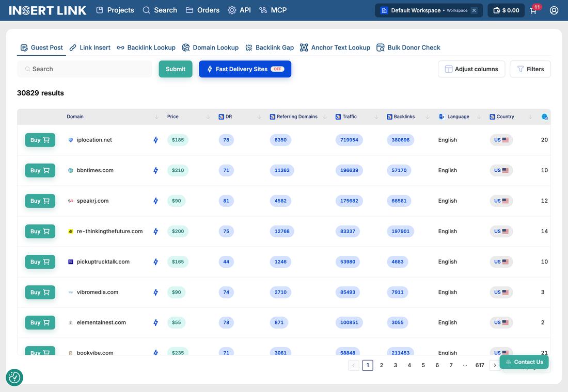Click the icon beside Traffic header
This screenshot has width=568, height=392.
[x=338, y=117]
